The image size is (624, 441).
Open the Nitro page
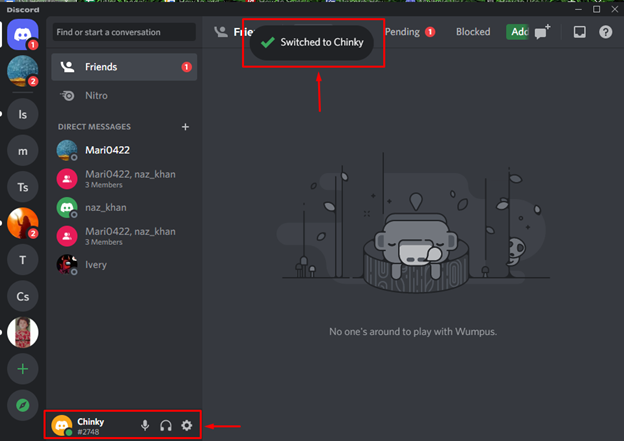click(124, 96)
